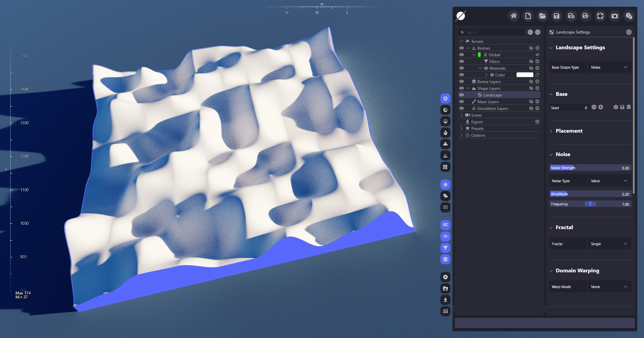Click the Home icon in top toolbar

[514, 16]
